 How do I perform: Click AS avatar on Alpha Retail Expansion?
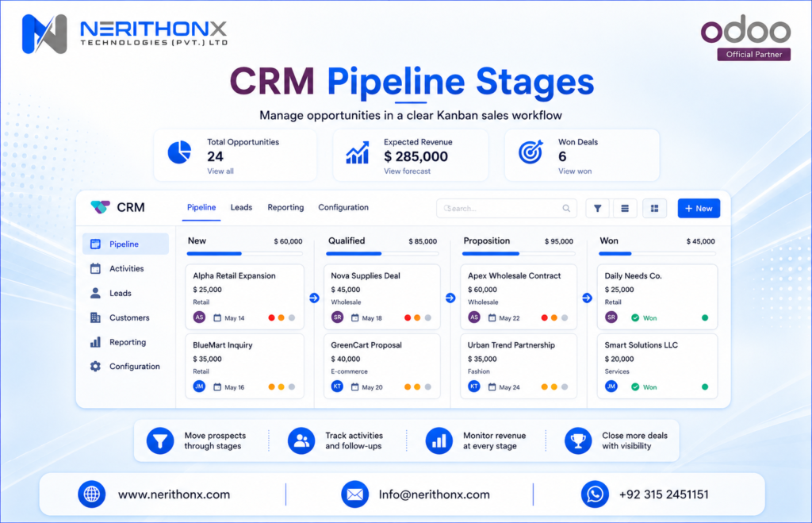[199, 317]
